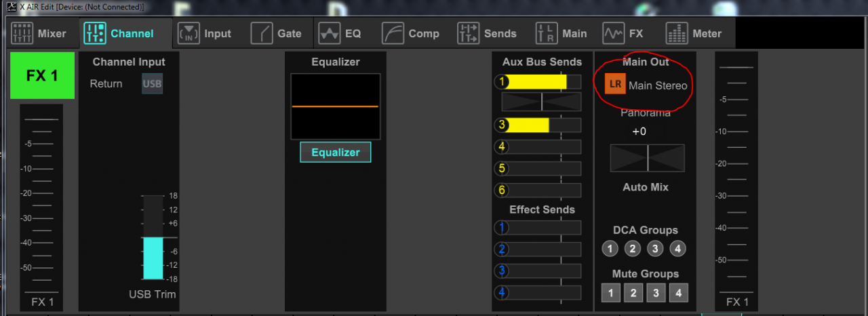Open the Sends routing icon tab
Viewport: 868px width, 316px height.
[x=469, y=33]
